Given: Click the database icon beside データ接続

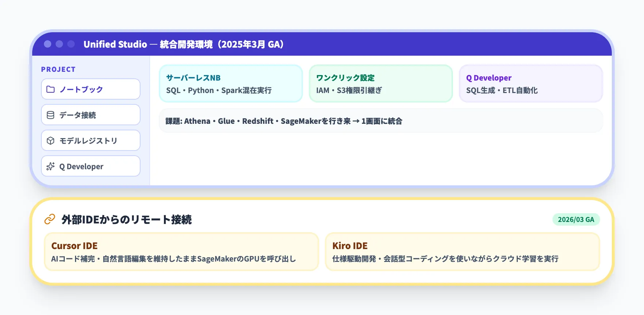Looking at the screenshot, I should (50, 115).
